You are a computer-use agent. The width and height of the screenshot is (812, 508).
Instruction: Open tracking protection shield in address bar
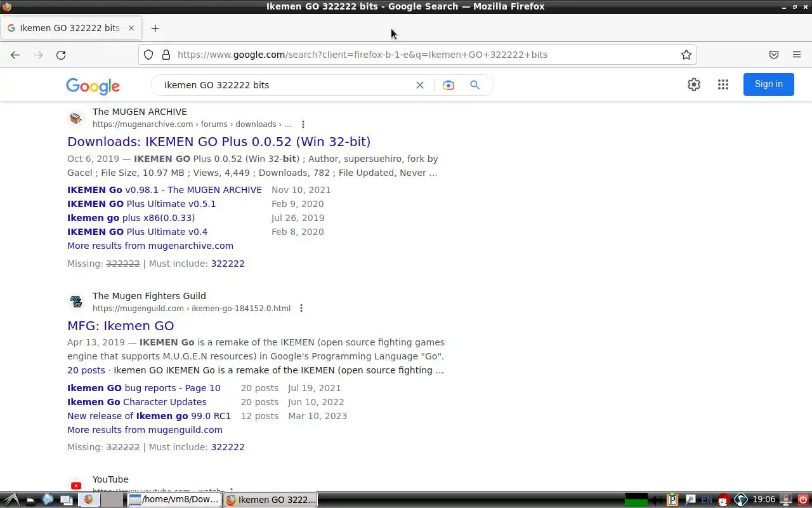(x=148, y=55)
